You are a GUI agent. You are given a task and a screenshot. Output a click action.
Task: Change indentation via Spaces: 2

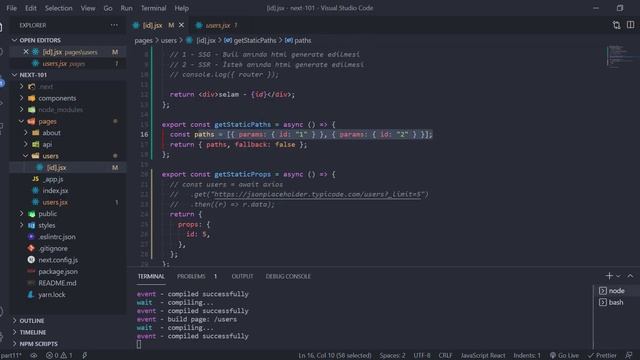(392, 356)
